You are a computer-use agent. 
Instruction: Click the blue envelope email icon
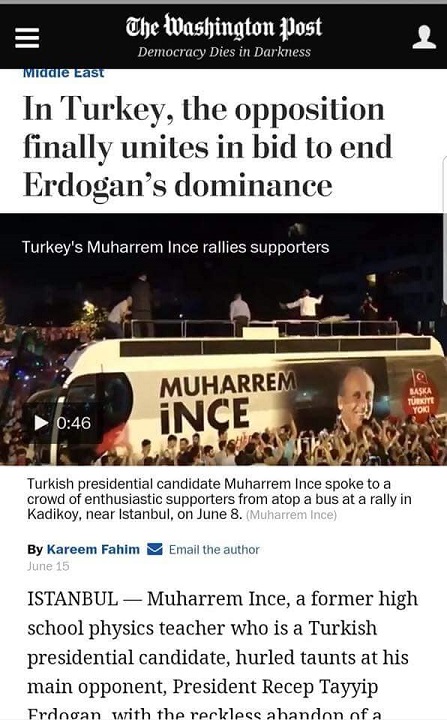pyautogui.click(x=155, y=549)
